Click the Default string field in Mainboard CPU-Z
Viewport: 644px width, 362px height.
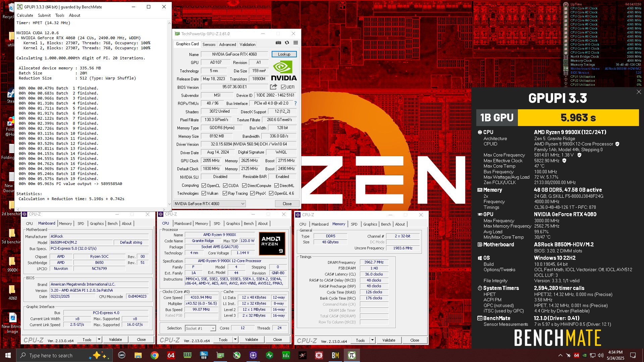click(x=131, y=243)
